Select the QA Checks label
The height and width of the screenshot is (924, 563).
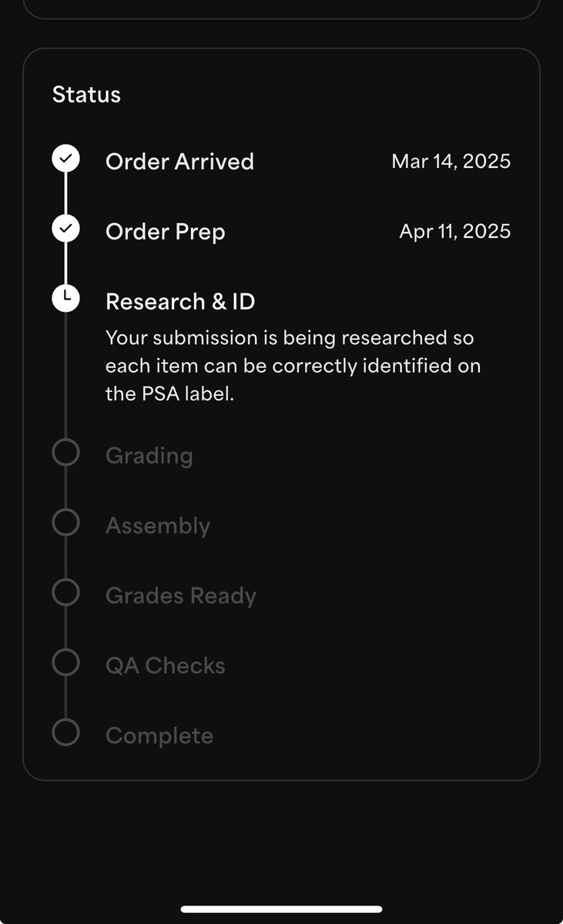point(166,666)
